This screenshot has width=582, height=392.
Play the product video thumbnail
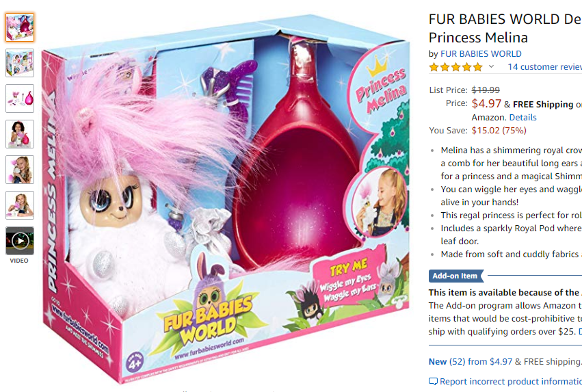coord(20,241)
